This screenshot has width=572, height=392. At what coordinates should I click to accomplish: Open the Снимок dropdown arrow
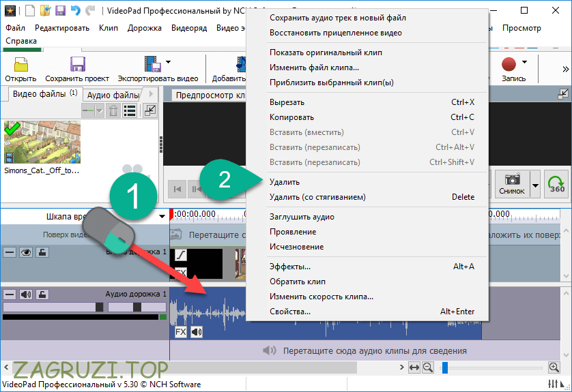click(x=535, y=185)
